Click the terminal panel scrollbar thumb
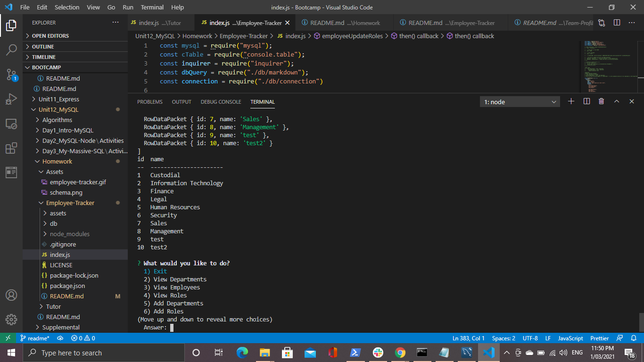The width and height of the screenshot is (644, 362). point(641,322)
